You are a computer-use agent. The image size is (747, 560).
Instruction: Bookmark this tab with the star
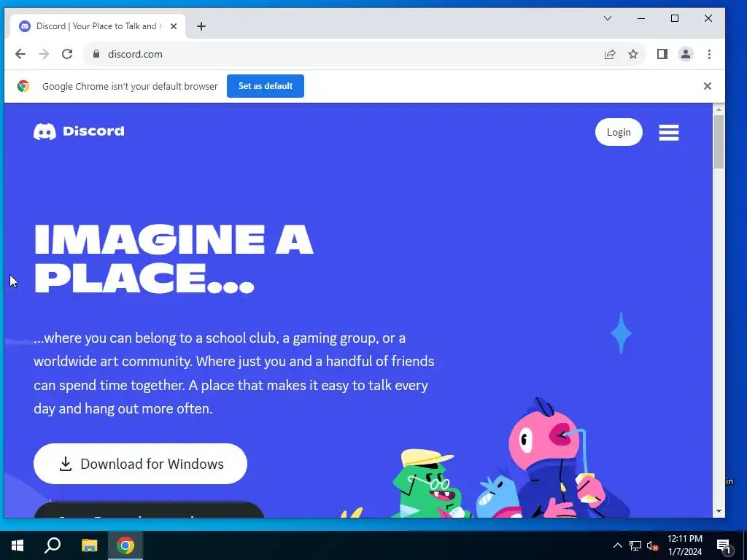click(632, 54)
